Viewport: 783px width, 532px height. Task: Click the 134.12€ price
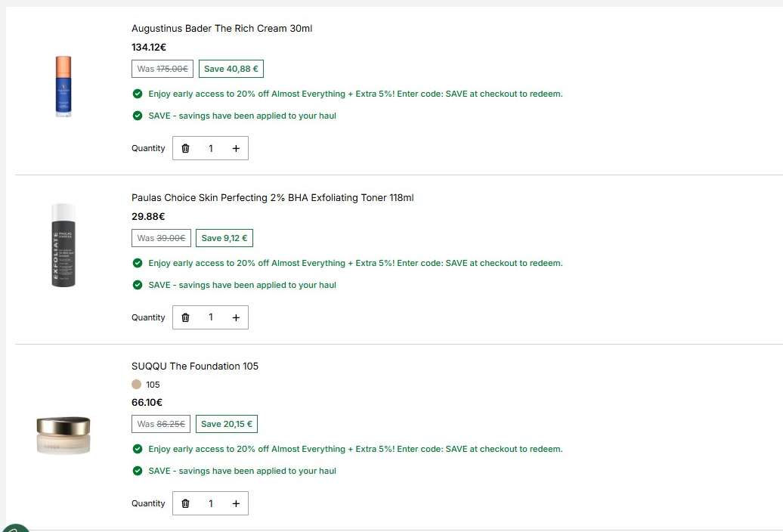(x=149, y=48)
